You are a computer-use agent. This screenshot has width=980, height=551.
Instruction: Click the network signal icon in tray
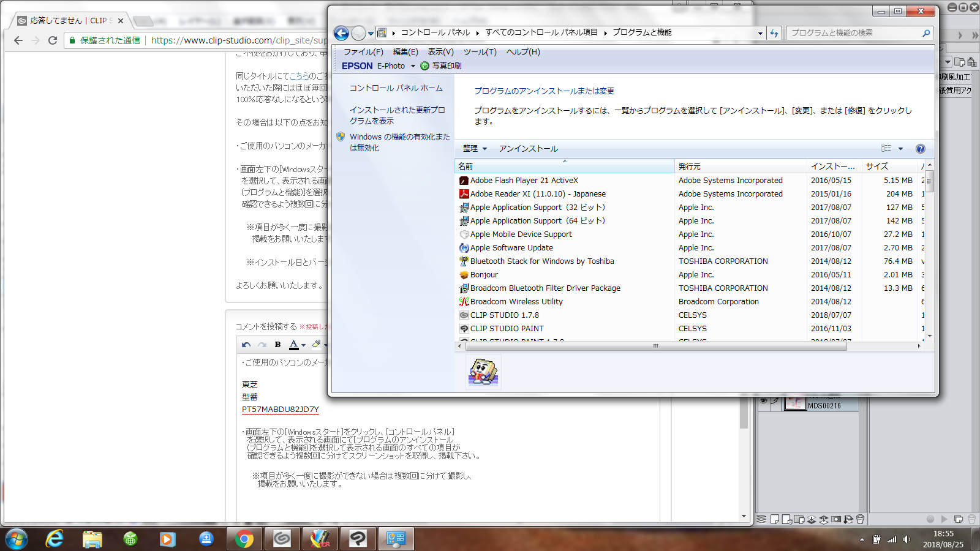(x=892, y=539)
